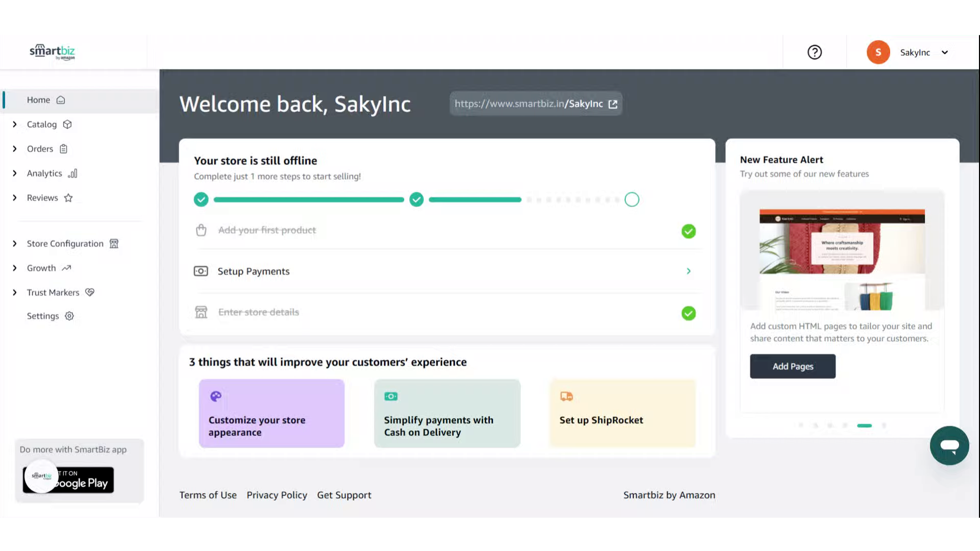This screenshot has height=551, width=980.
Task: Click the Analytics bar chart icon
Action: point(72,173)
